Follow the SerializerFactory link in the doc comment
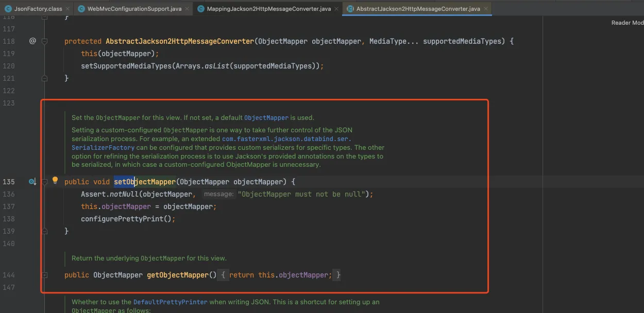 coord(103,148)
